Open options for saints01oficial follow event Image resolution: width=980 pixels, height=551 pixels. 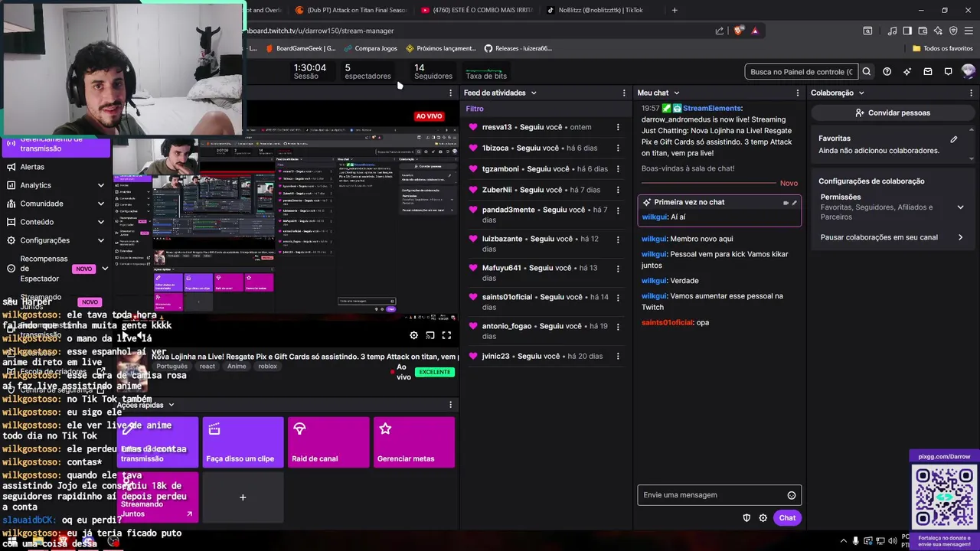[618, 297]
